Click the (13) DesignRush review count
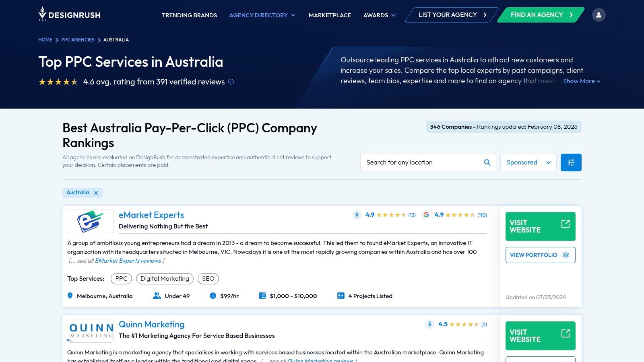Image resolution: width=644 pixels, height=362 pixels. coord(412,215)
